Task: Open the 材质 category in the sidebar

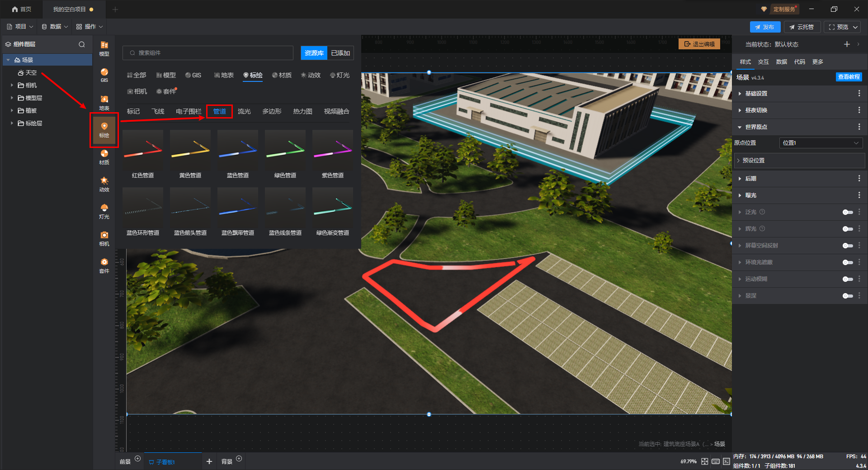Action: point(104,157)
